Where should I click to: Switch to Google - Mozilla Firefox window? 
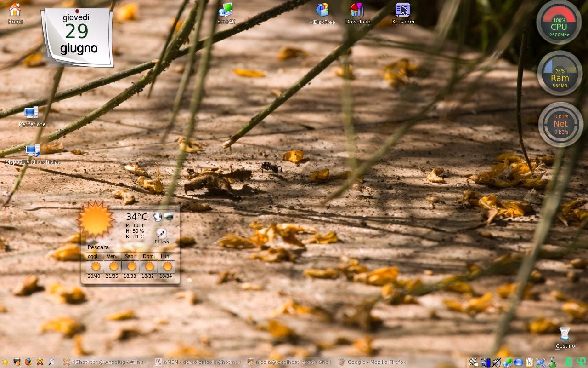click(381, 362)
